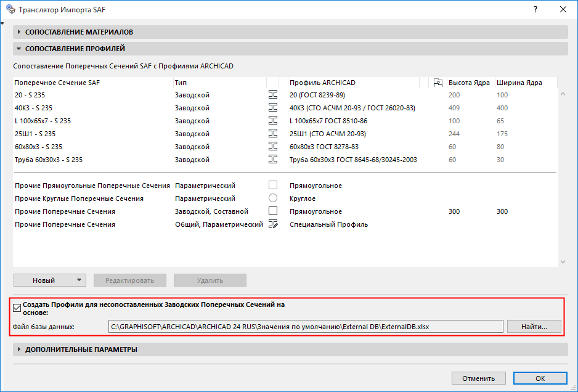
Task: Click the help question mark button
Action: (535, 10)
